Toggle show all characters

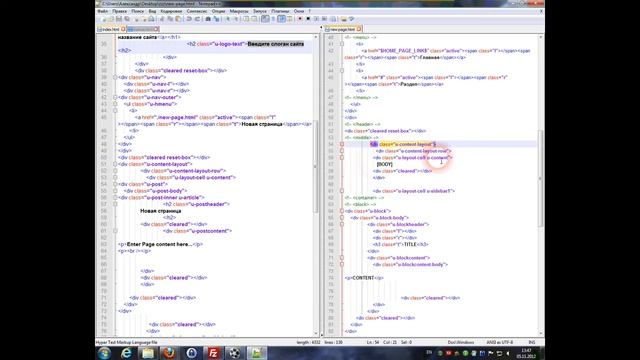point(273,19)
